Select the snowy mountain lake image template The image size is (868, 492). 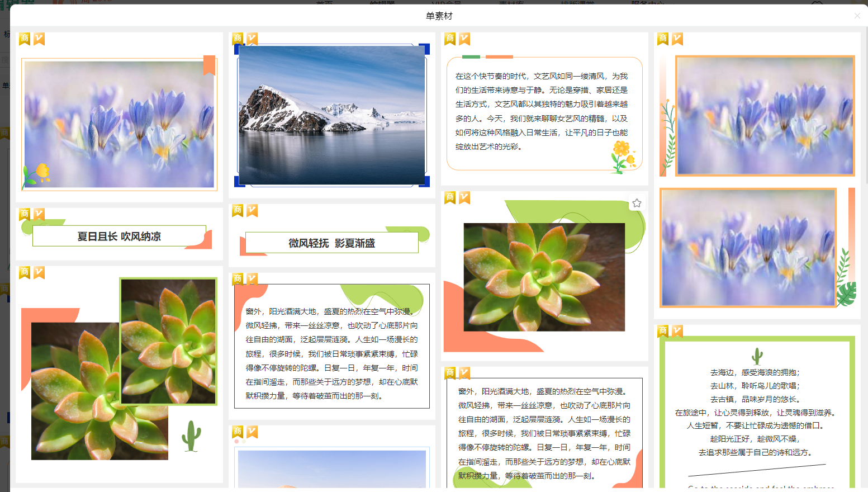coord(332,116)
